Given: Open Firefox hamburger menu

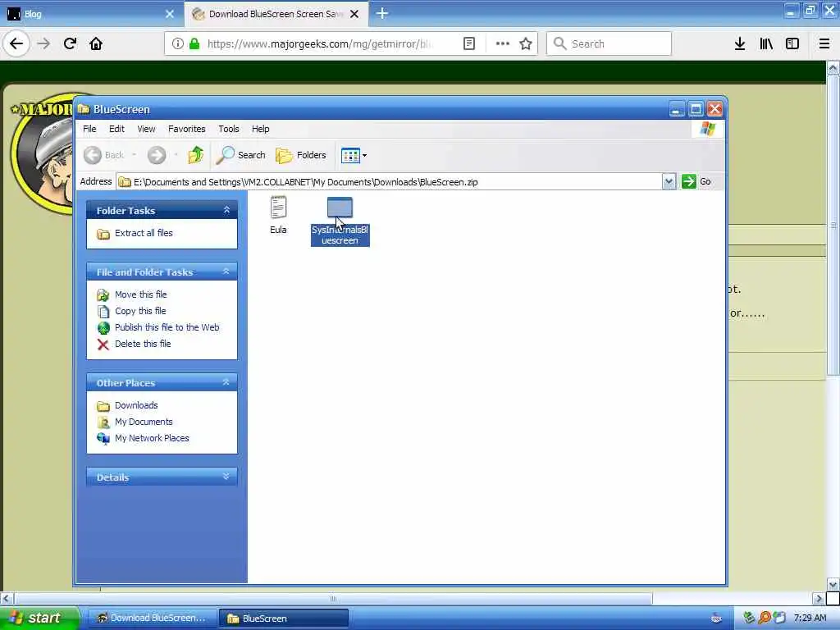Looking at the screenshot, I should point(824,43).
